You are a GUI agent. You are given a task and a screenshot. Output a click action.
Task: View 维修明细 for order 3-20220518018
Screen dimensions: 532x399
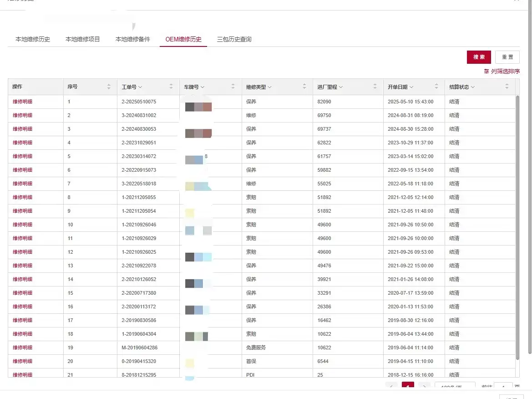(22, 184)
